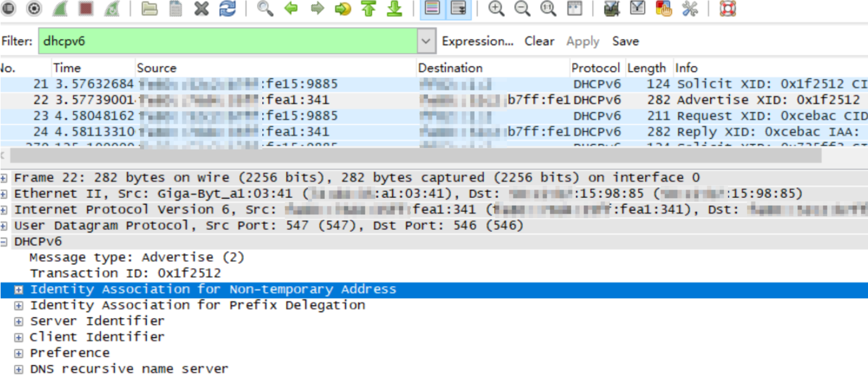Save the capture file icon
This screenshot has width=868, height=376.
click(175, 8)
